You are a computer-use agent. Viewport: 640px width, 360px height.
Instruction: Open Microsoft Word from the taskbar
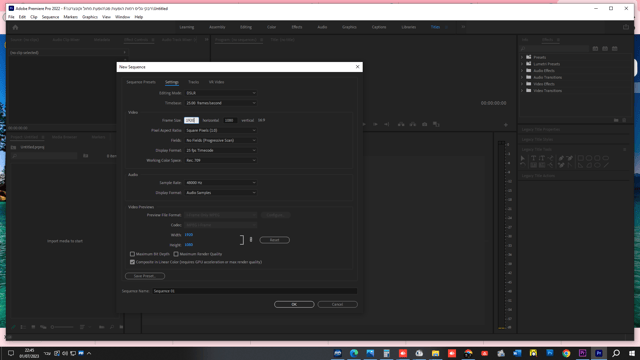[x=517, y=353]
